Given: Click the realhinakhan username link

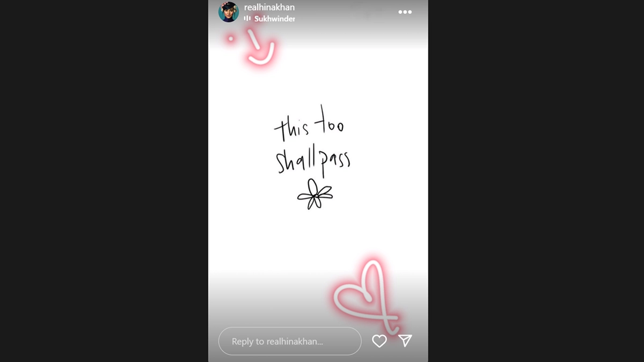Looking at the screenshot, I should pyautogui.click(x=269, y=8).
